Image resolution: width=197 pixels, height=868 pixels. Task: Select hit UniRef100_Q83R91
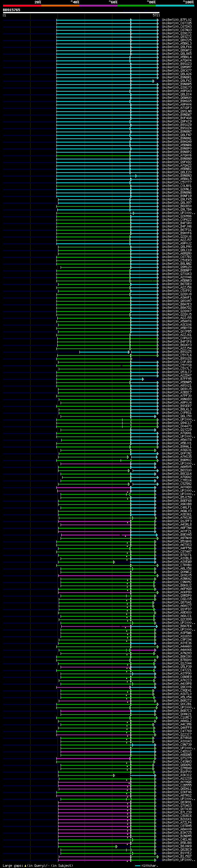tap(177, 802)
